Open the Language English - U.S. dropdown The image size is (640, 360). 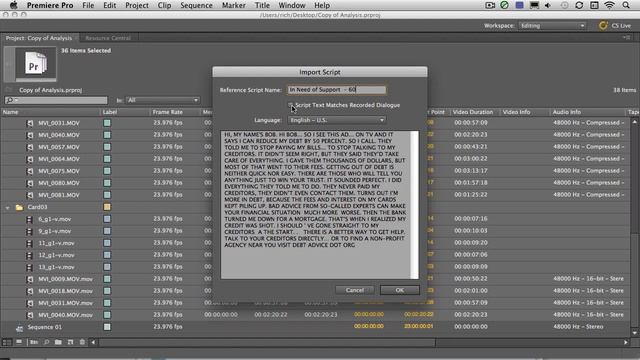point(336,120)
